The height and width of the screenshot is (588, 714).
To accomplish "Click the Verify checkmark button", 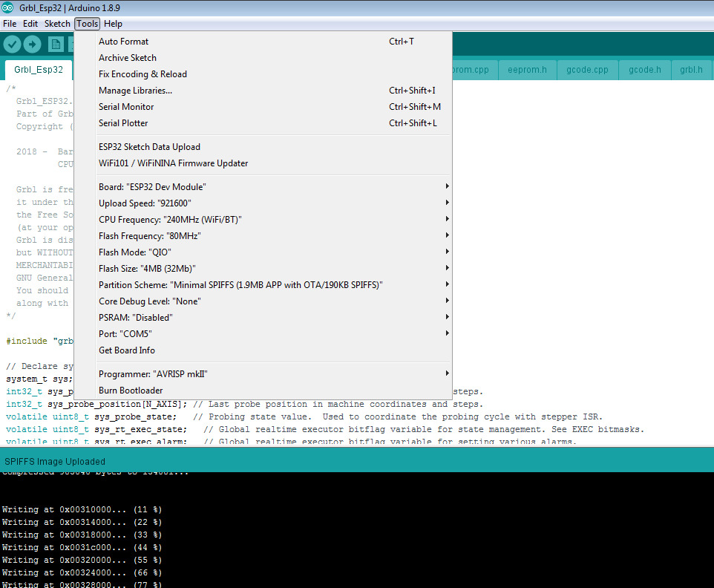I will click(13, 45).
